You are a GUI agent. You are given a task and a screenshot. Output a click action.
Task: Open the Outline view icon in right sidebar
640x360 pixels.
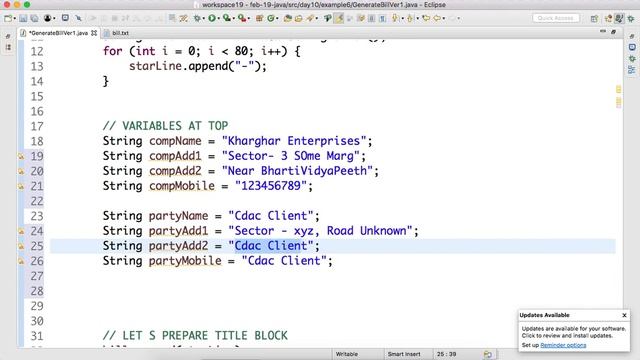pyautogui.click(x=632, y=70)
